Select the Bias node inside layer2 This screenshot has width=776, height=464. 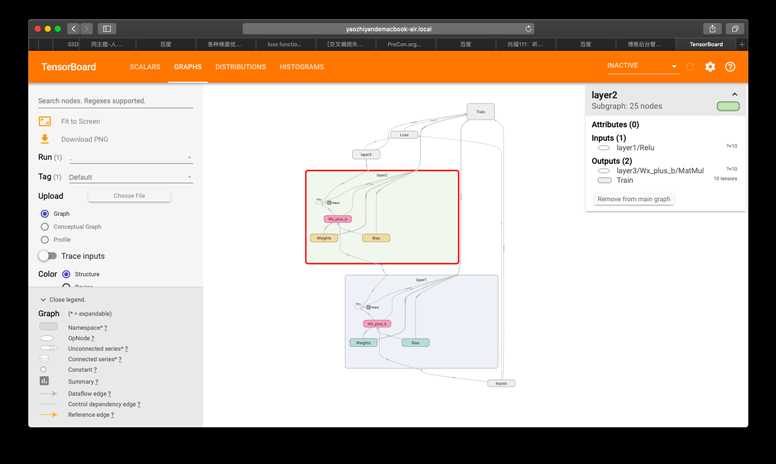click(x=376, y=238)
